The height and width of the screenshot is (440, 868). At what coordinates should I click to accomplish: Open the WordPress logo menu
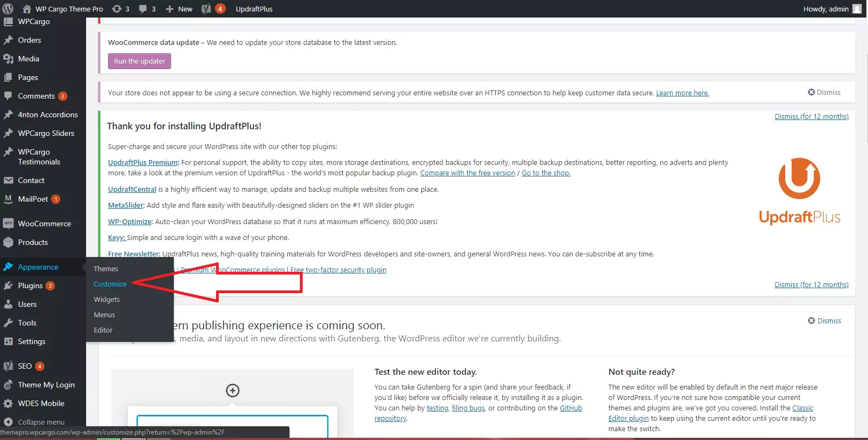click(x=8, y=9)
